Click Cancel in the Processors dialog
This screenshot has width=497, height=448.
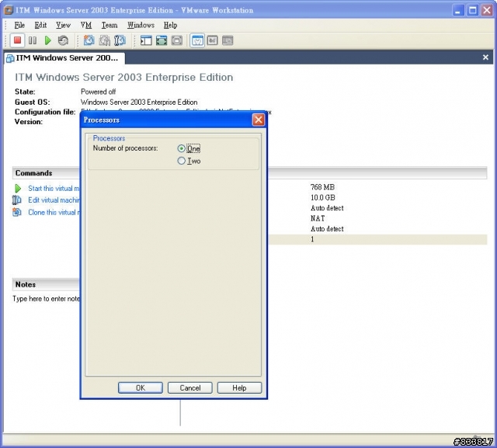[x=189, y=387]
